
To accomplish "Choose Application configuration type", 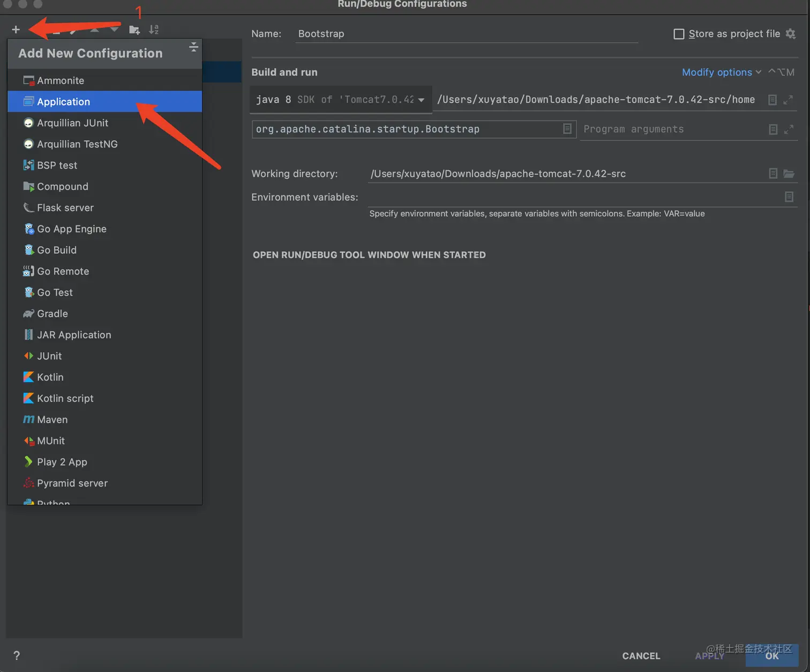I will coord(105,102).
